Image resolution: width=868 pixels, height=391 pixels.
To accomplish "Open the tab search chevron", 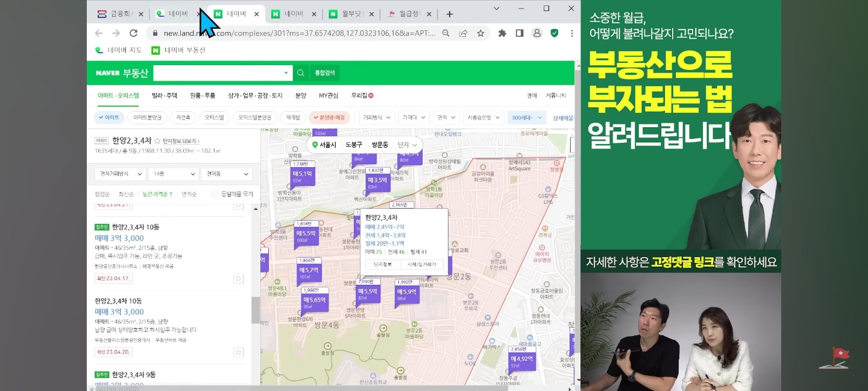I will tap(496, 8).
